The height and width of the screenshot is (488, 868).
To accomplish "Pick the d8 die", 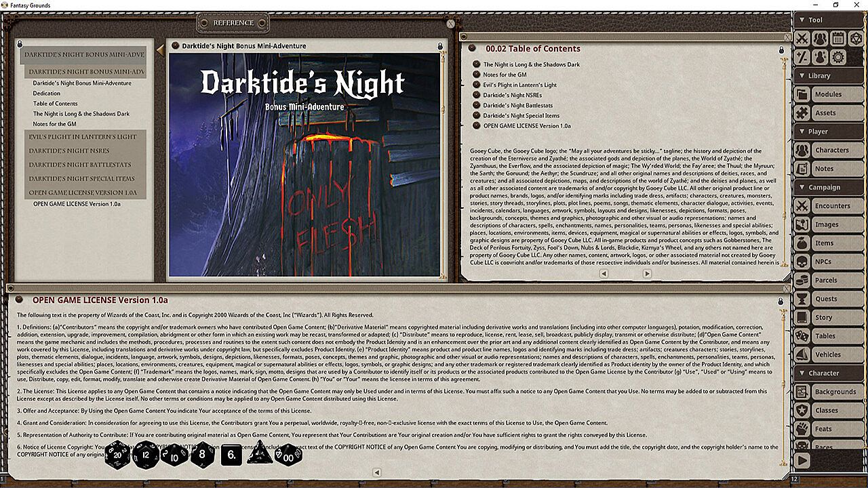I will coord(203,455).
